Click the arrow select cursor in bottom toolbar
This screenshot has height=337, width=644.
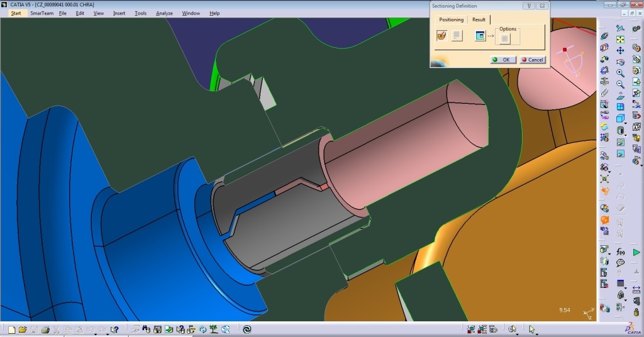click(x=532, y=329)
